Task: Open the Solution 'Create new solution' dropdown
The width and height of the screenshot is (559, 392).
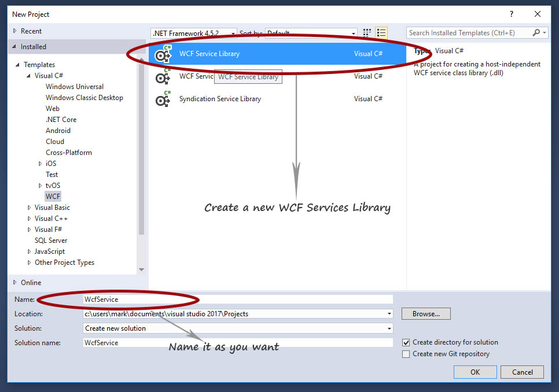Action: point(389,328)
